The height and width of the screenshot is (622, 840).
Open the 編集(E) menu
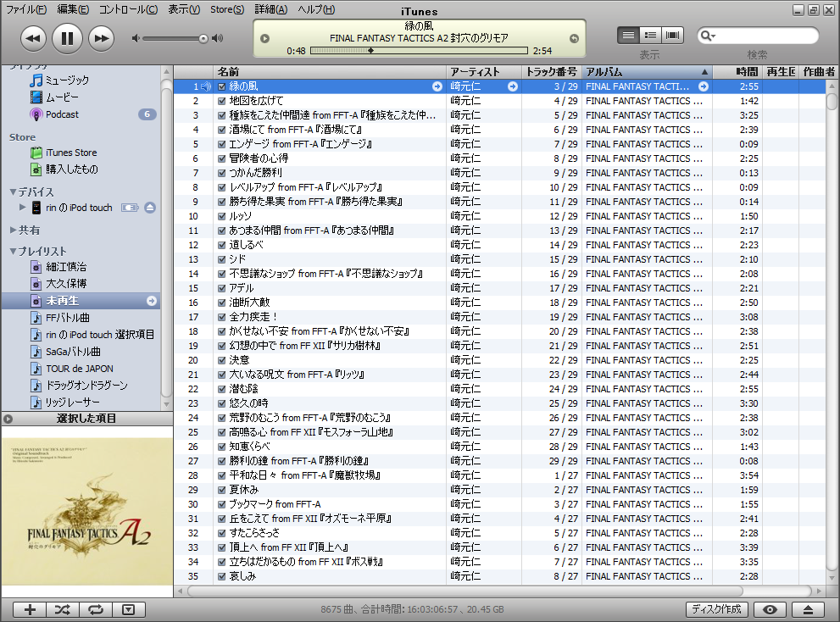point(73,9)
